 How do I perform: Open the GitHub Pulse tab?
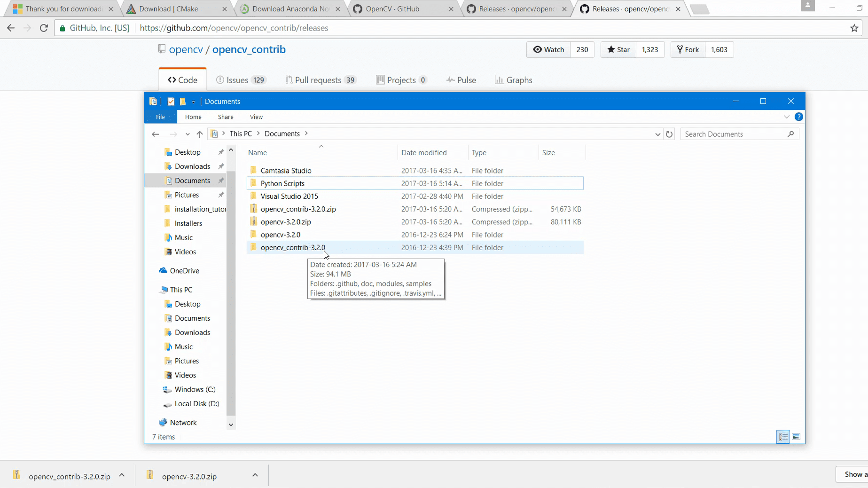(461, 80)
